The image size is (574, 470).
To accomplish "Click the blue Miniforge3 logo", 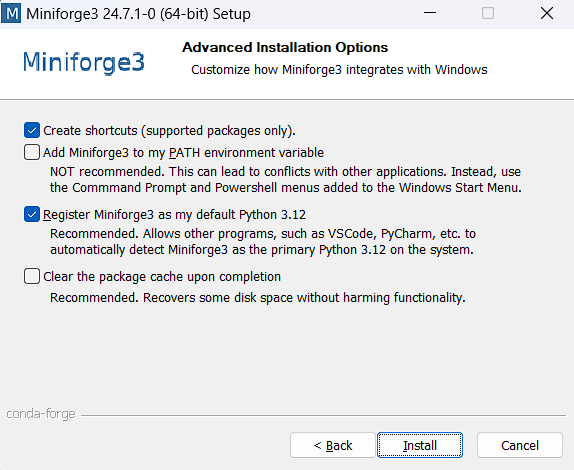I will pyautogui.click(x=84, y=62).
